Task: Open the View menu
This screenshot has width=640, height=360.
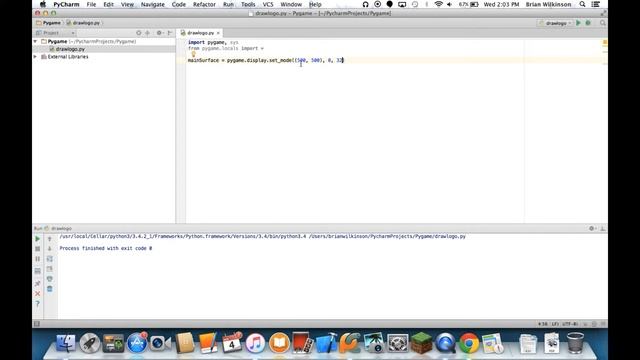Action: pyautogui.click(x=127, y=4)
